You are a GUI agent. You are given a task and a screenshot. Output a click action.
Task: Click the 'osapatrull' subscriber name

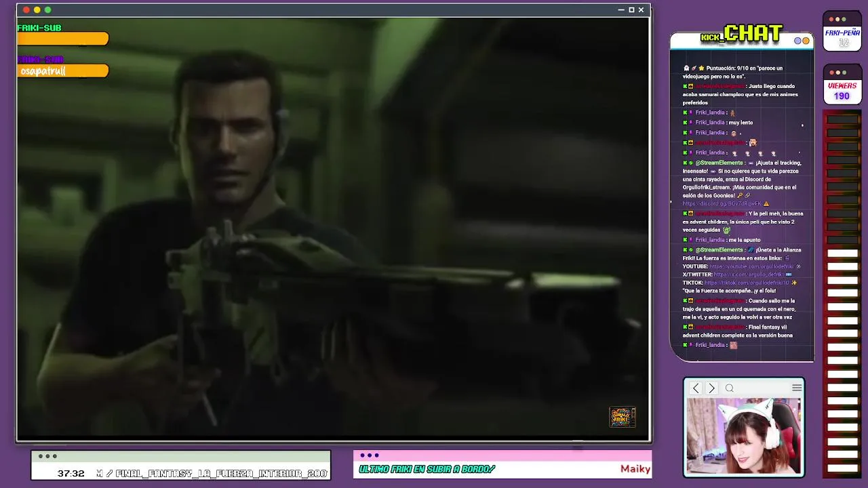(43, 71)
